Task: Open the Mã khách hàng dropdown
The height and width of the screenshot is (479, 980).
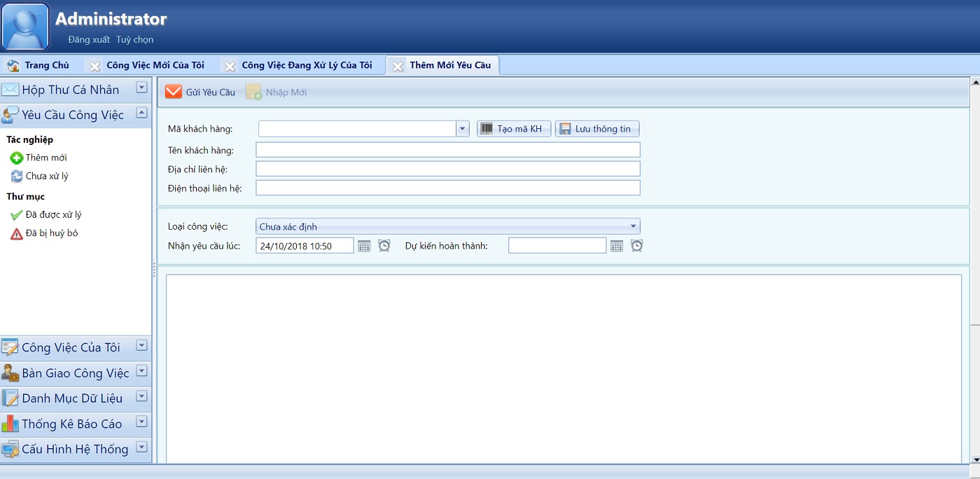Action: [x=462, y=129]
